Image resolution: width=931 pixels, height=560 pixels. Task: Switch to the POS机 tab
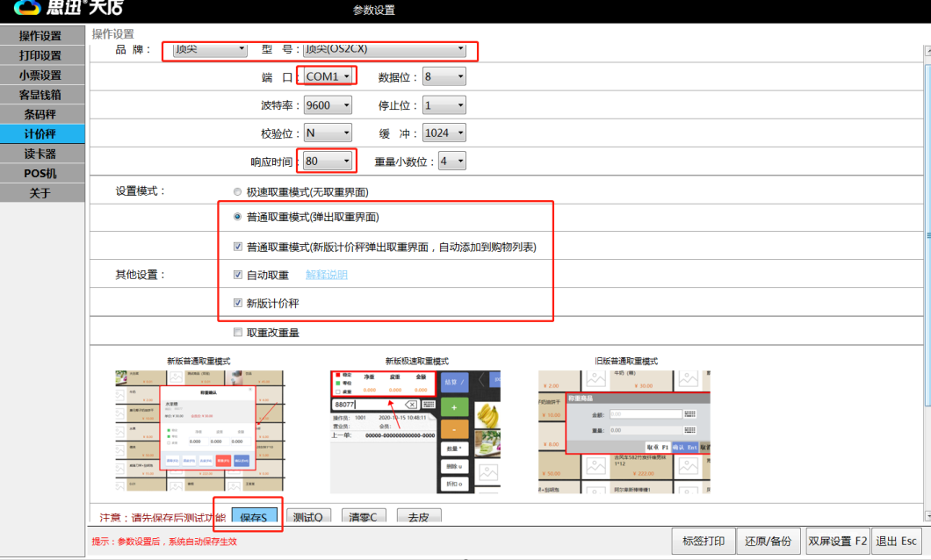pos(42,173)
